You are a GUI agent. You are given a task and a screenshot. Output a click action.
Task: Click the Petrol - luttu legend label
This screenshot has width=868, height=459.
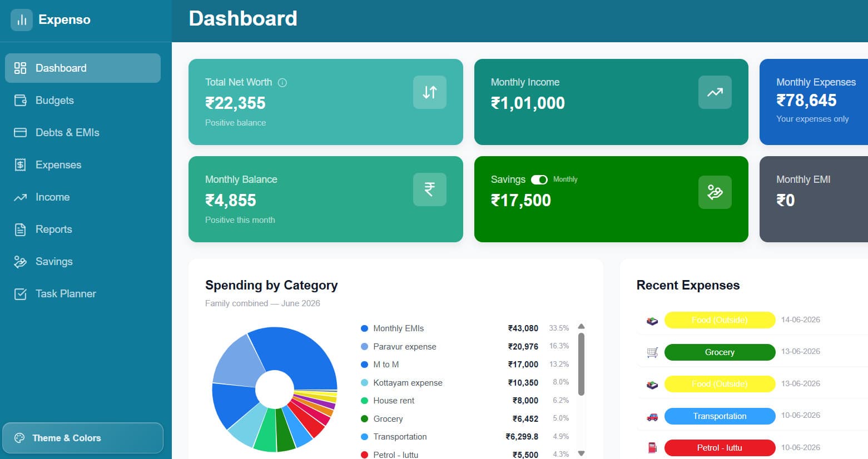[395, 455]
